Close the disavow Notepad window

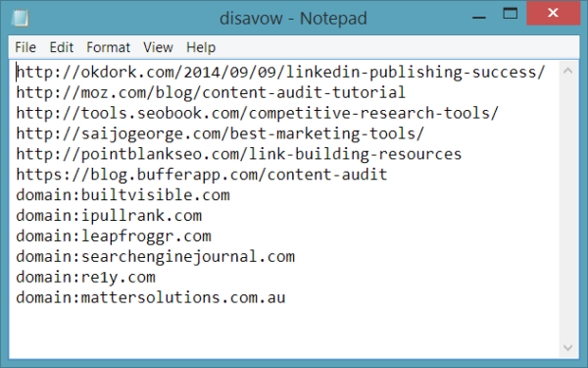[553, 13]
